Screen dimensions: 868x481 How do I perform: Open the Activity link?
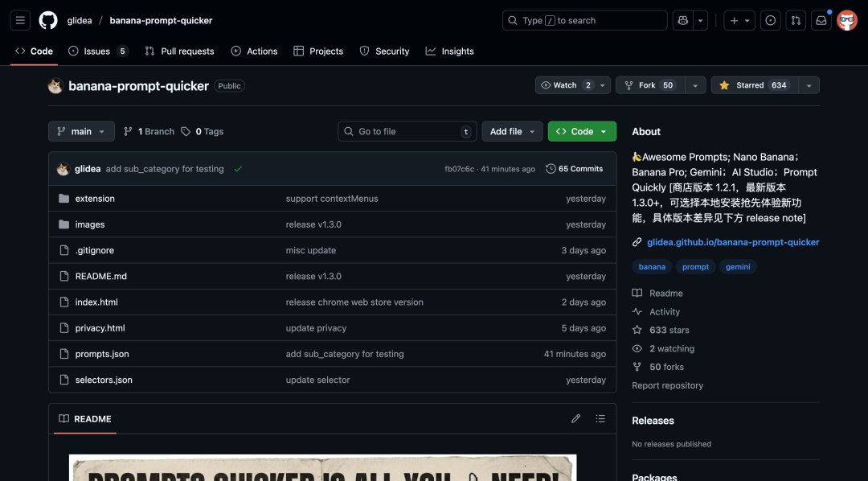(656, 311)
